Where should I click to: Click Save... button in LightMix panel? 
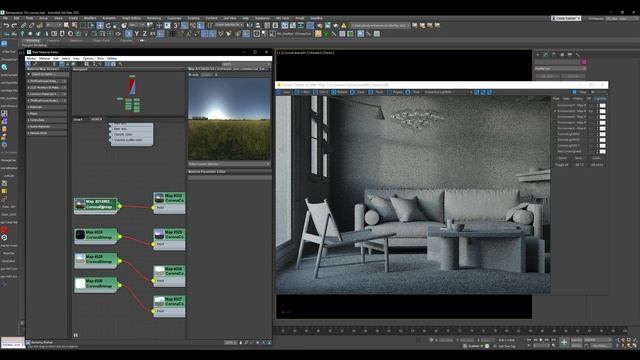coord(579,158)
